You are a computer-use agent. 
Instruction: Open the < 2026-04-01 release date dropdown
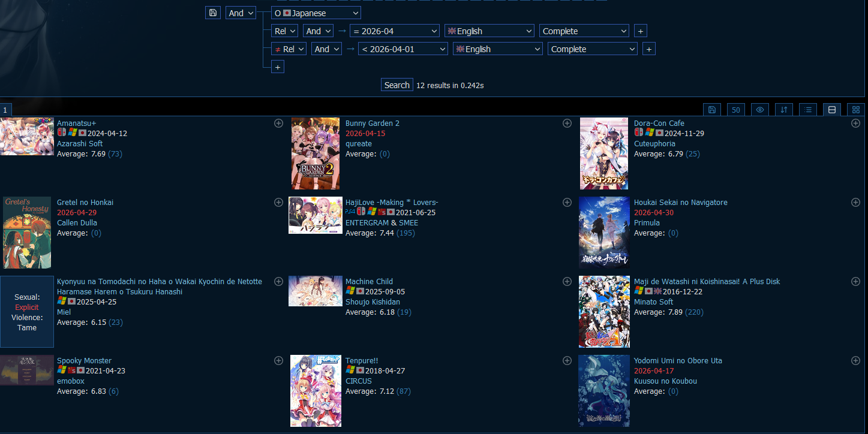403,49
